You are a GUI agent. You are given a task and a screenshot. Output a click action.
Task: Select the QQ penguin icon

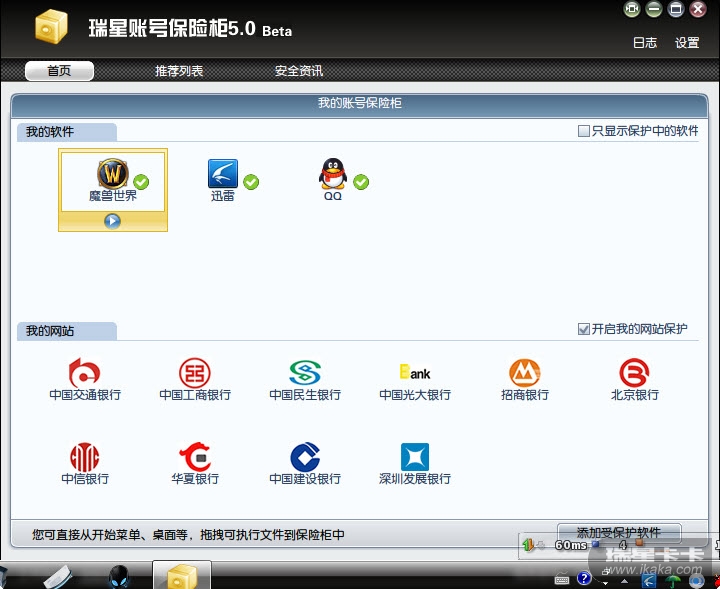(333, 174)
